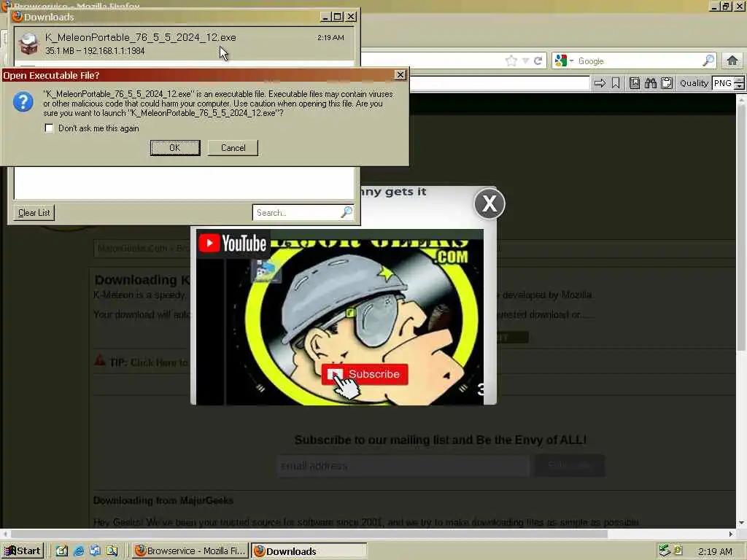This screenshot has height=560, width=747.
Task: Open the Windows Start menu
Action: pos(23,551)
